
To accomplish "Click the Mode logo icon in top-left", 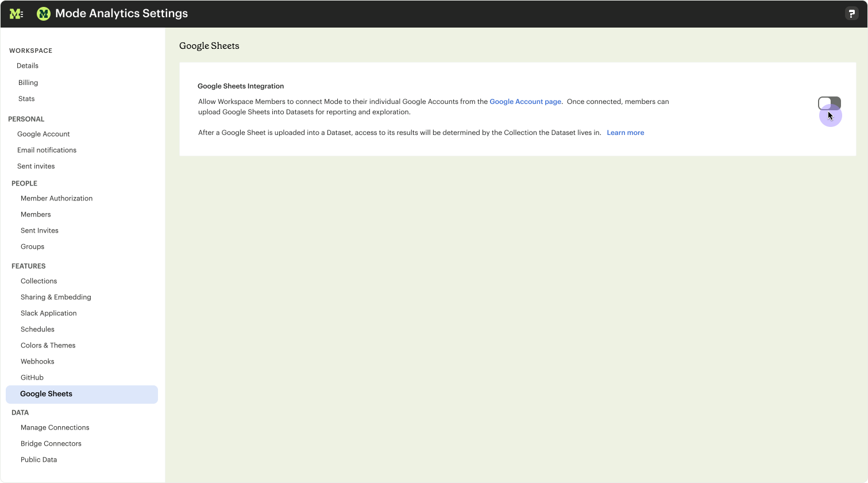I will click(16, 14).
